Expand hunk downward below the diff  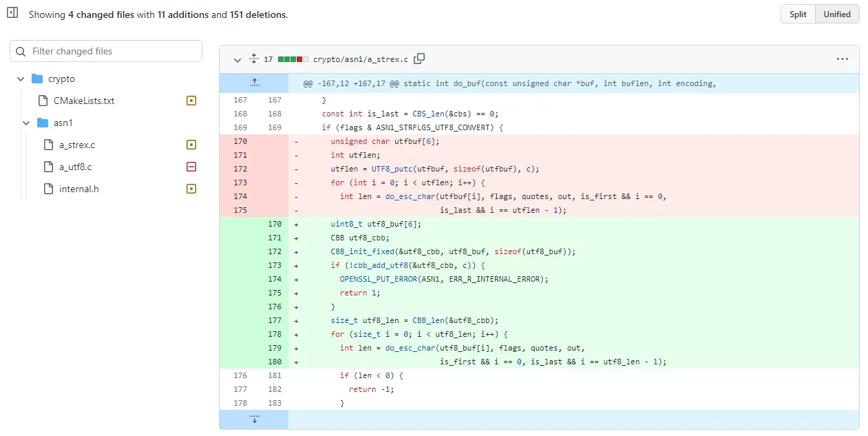click(x=254, y=419)
